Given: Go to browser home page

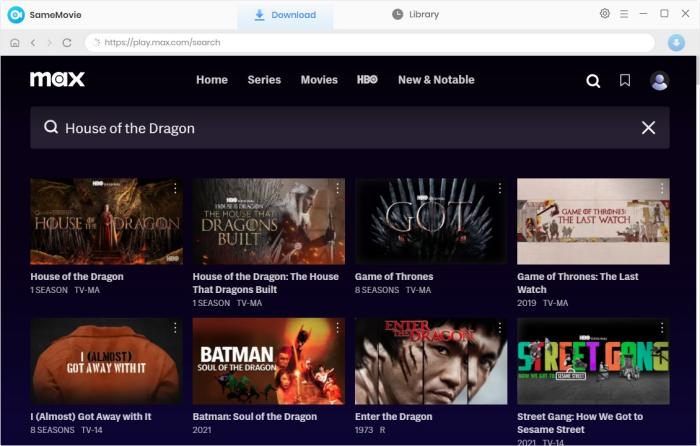Looking at the screenshot, I should tap(15, 43).
